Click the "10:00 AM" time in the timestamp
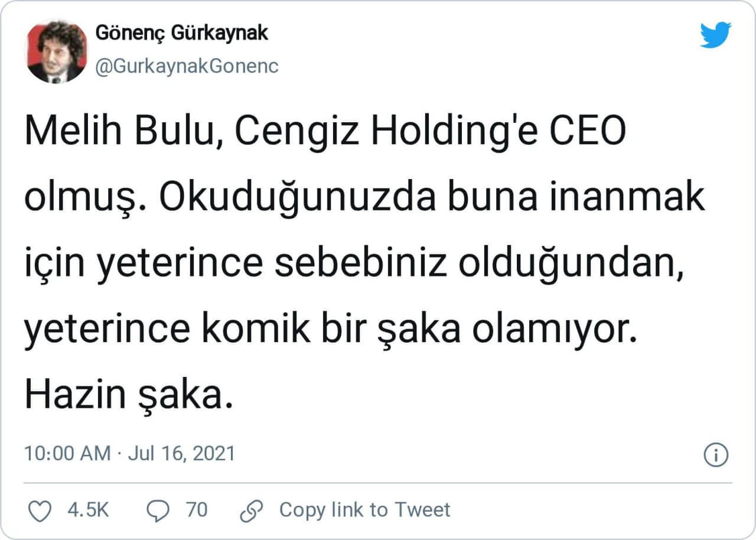 (67, 454)
